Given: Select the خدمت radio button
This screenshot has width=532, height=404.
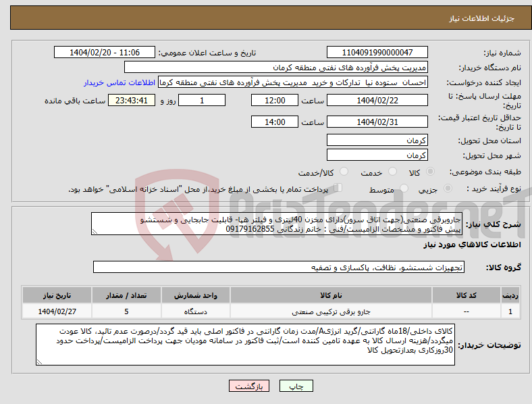Looking at the screenshot, I should (x=392, y=172).
